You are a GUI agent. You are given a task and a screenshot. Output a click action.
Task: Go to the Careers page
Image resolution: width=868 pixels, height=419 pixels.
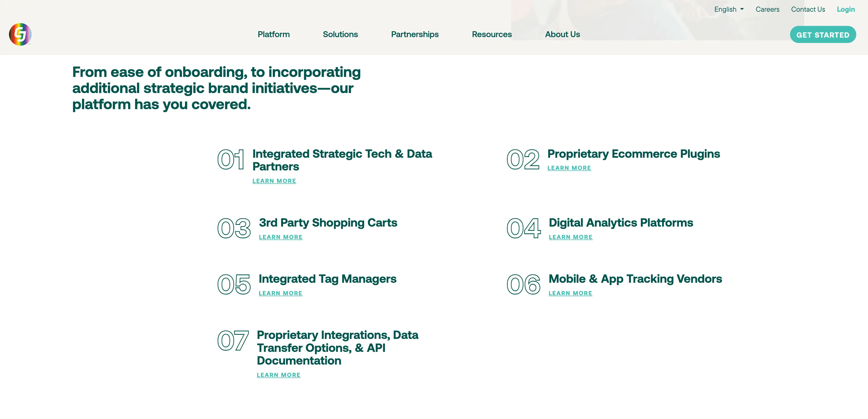point(767,10)
